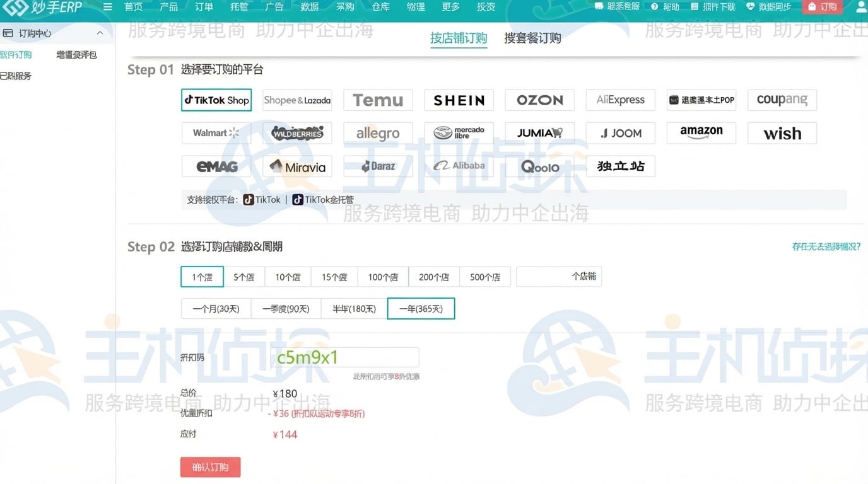The image size is (868, 484).
Task: Click the discount code field with c5m9x1
Action: click(344, 357)
